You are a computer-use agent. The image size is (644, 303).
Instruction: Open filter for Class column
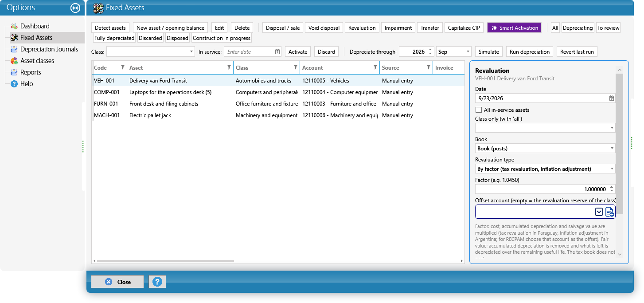296,67
